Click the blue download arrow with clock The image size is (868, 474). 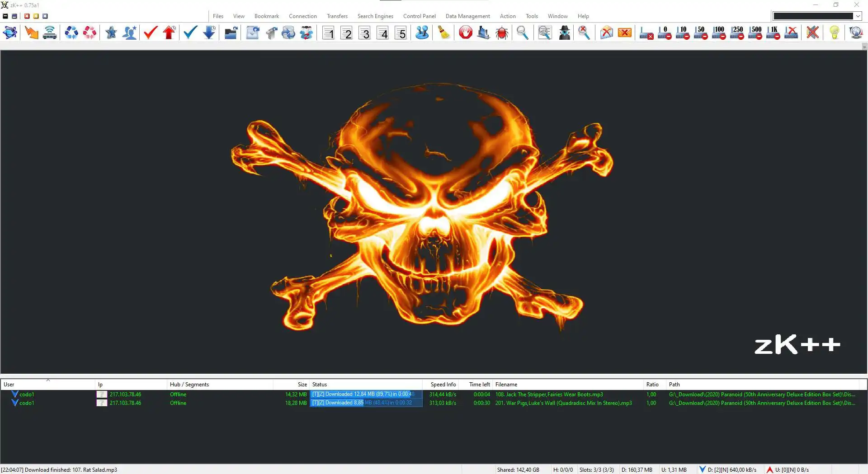(209, 33)
